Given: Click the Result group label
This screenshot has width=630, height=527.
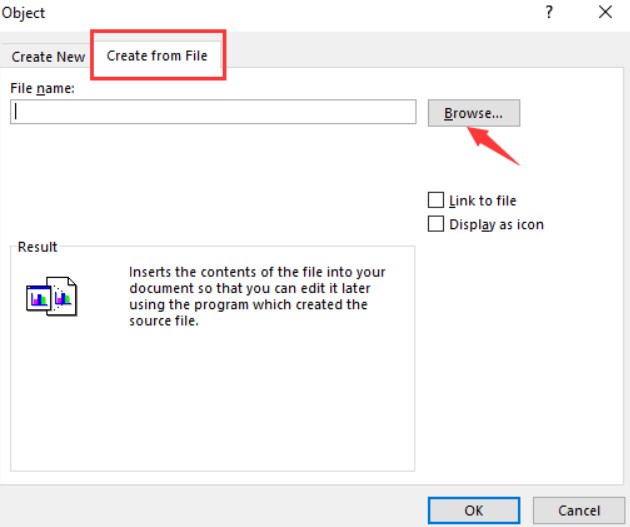Looking at the screenshot, I should click(37, 247).
